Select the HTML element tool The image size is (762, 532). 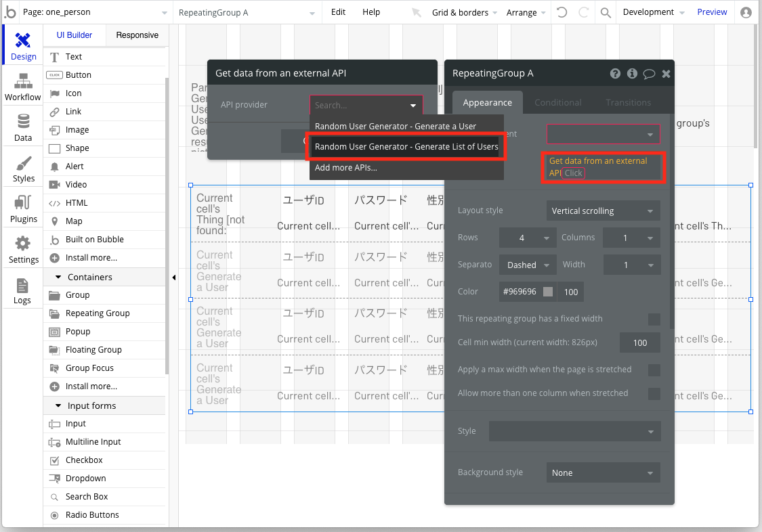[x=104, y=203]
